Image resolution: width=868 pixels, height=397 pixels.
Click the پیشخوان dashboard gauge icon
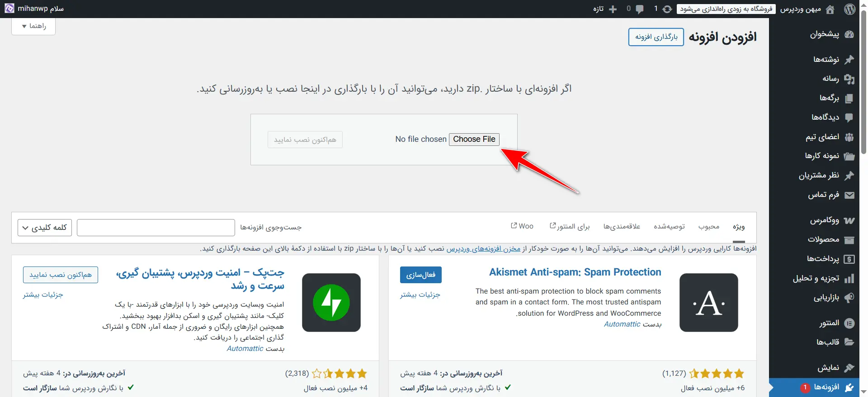pos(849,34)
